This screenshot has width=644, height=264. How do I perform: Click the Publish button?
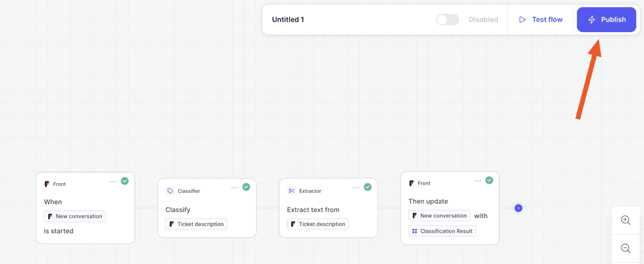click(607, 19)
